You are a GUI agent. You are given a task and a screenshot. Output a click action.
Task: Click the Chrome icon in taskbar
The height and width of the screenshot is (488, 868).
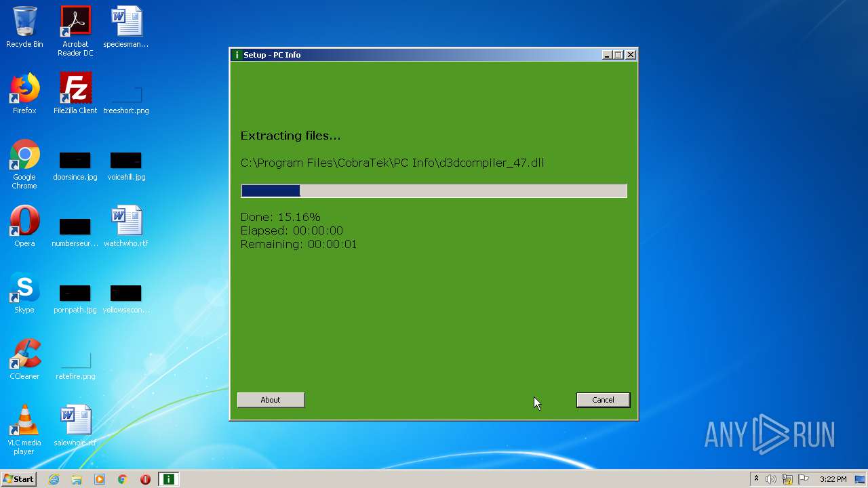[123, 479]
